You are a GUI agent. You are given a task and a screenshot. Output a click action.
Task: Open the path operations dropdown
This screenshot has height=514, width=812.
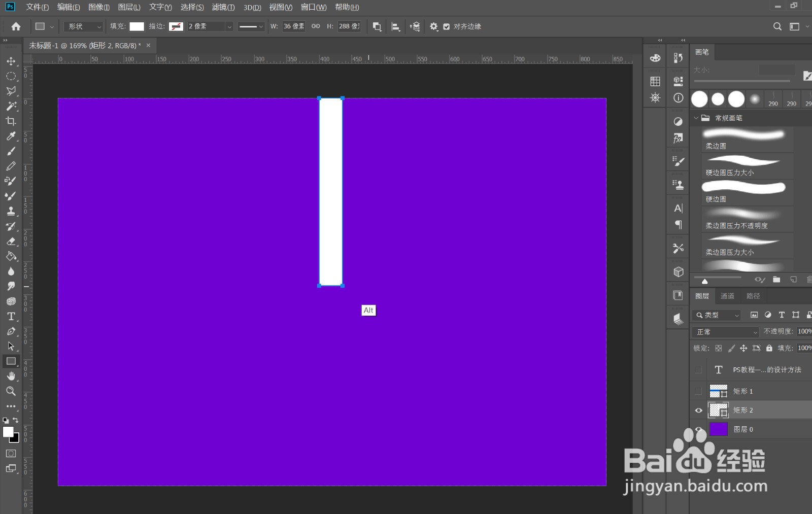tap(377, 26)
